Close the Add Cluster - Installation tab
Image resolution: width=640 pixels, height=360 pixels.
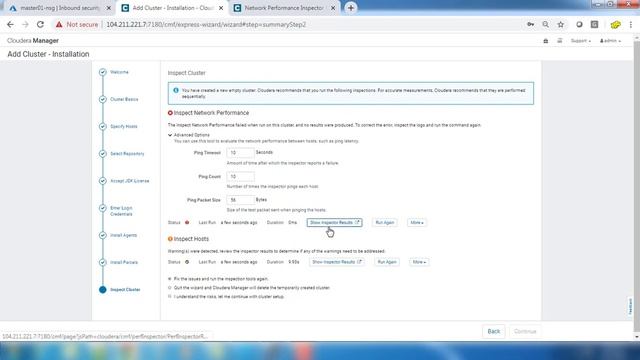coord(221,8)
